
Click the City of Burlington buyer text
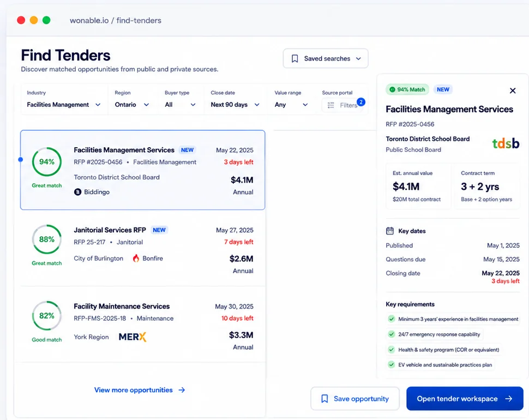(x=99, y=259)
